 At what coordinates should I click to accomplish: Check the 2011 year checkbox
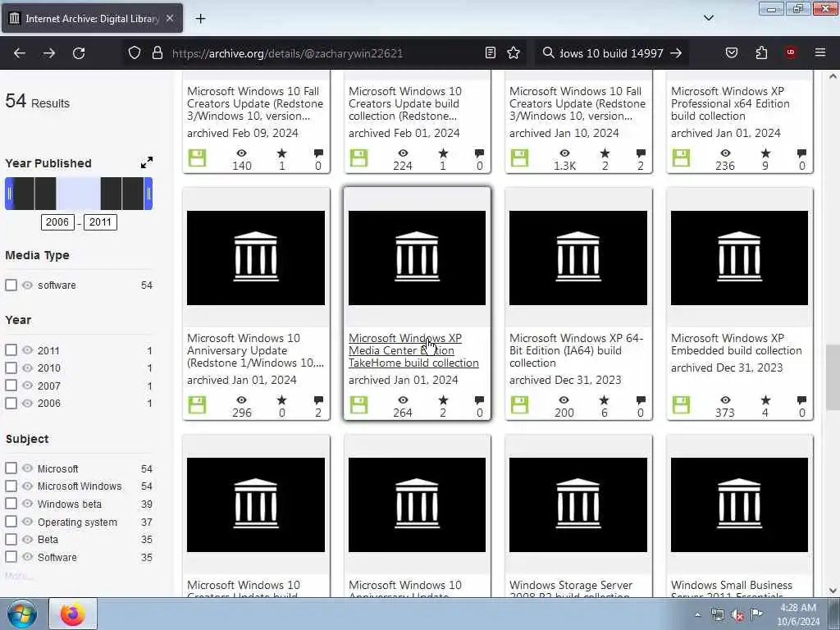pyautogui.click(x=11, y=349)
